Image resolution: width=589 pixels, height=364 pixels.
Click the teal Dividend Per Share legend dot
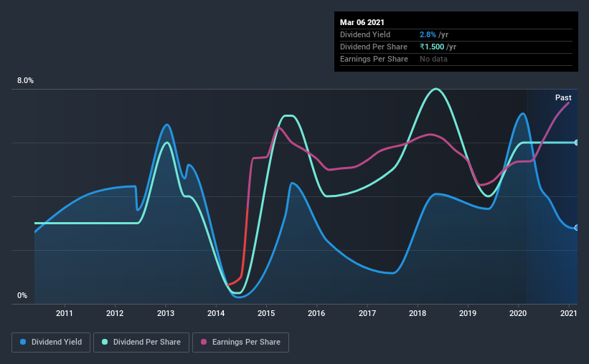pos(105,342)
